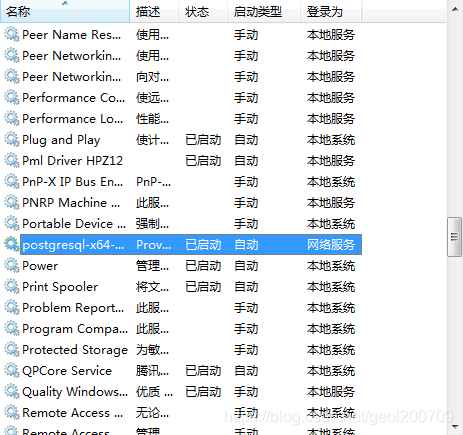Click gear icon for Plug and Play

click(x=12, y=140)
